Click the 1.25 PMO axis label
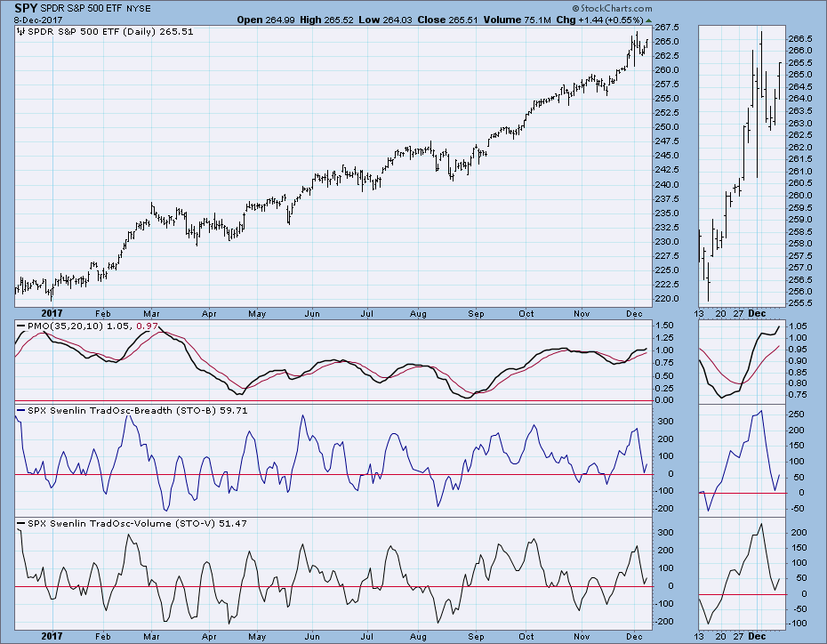Viewport: 827px width, 644px height. 664,338
